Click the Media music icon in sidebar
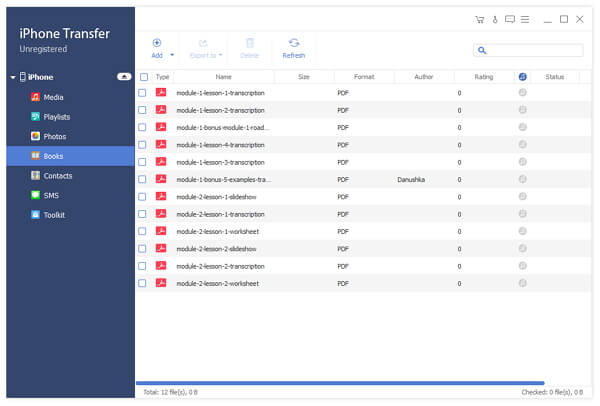The image size is (600, 406). click(35, 97)
